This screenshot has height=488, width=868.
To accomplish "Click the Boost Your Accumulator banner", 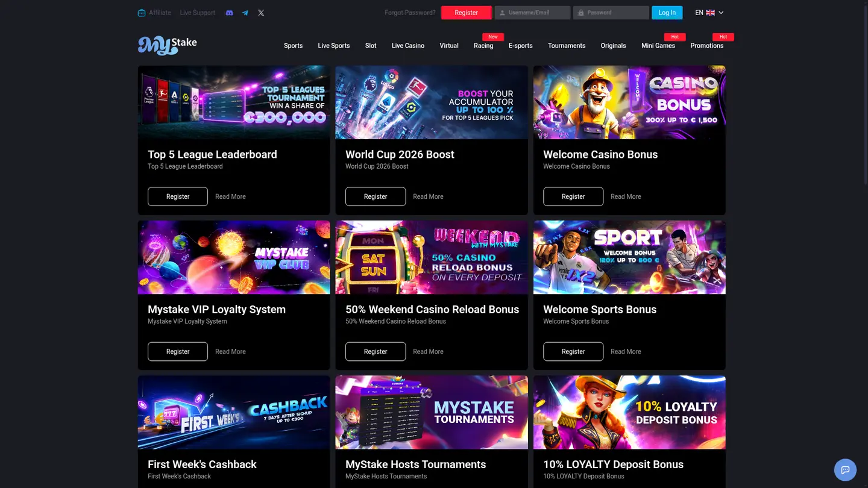I will [432, 102].
